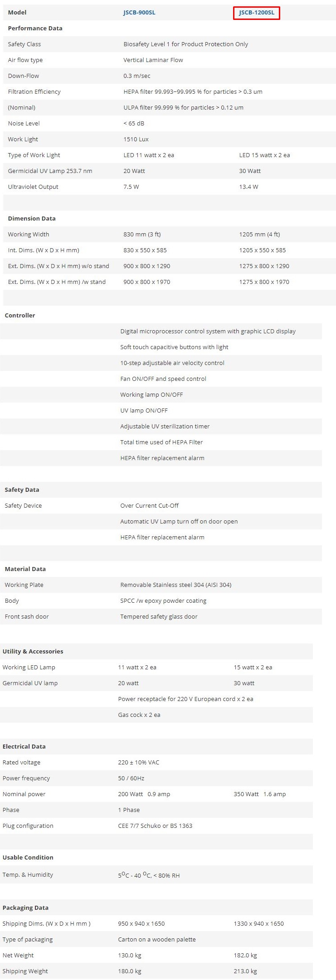Click the Vertical Laminar Flow value
The image size is (336, 980).
pyautogui.click(x=153, y=60)
